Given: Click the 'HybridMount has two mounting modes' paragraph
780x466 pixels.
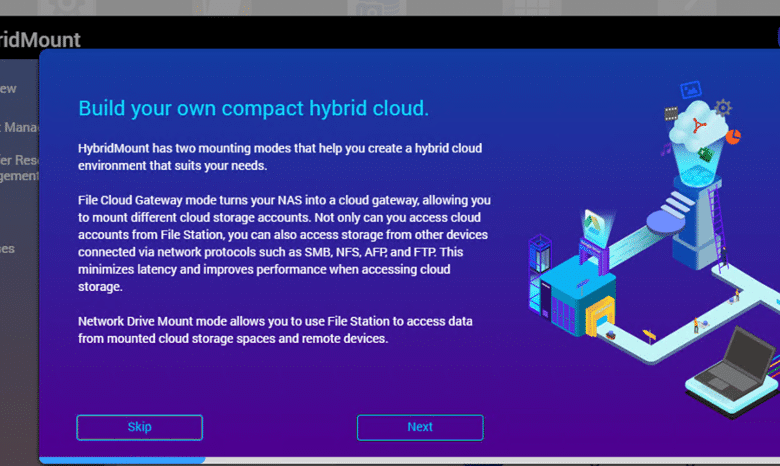Looking at the screenshot, I should [x=280, y=157].
